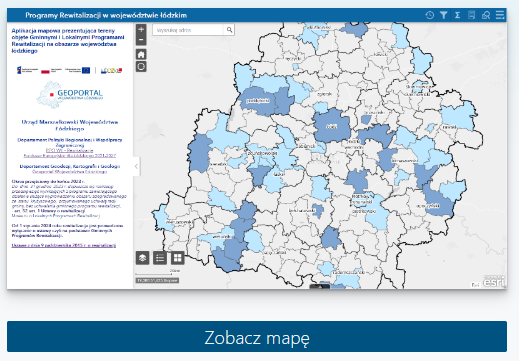Screen dimensions: 519x361
Task: Collapse the side info panel arrow
Action: tap(136, 166)
